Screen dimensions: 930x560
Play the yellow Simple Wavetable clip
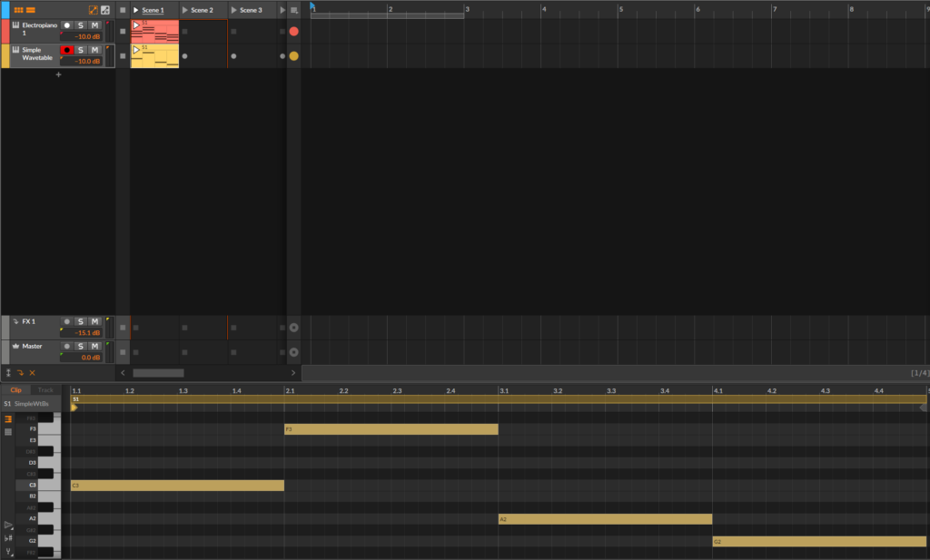pos(136,50)
